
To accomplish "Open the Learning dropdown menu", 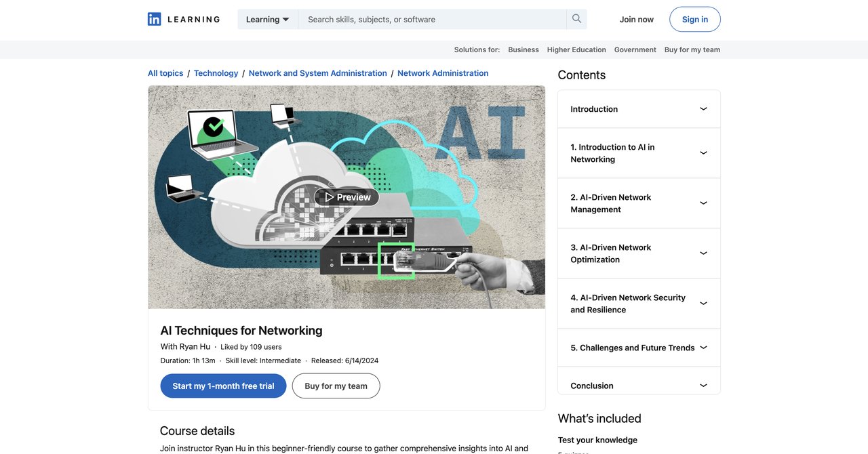I will (x=267, y=19).
